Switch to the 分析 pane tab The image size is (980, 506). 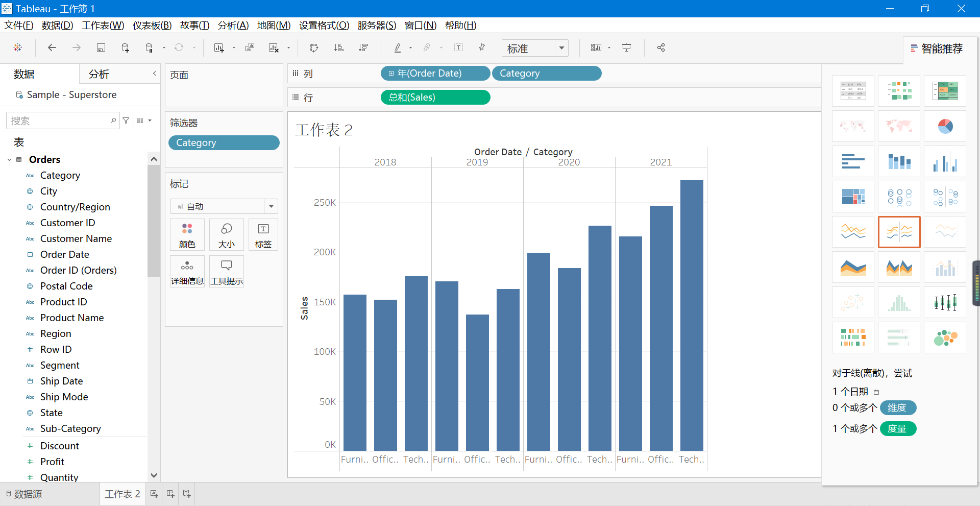coord(99,74)
